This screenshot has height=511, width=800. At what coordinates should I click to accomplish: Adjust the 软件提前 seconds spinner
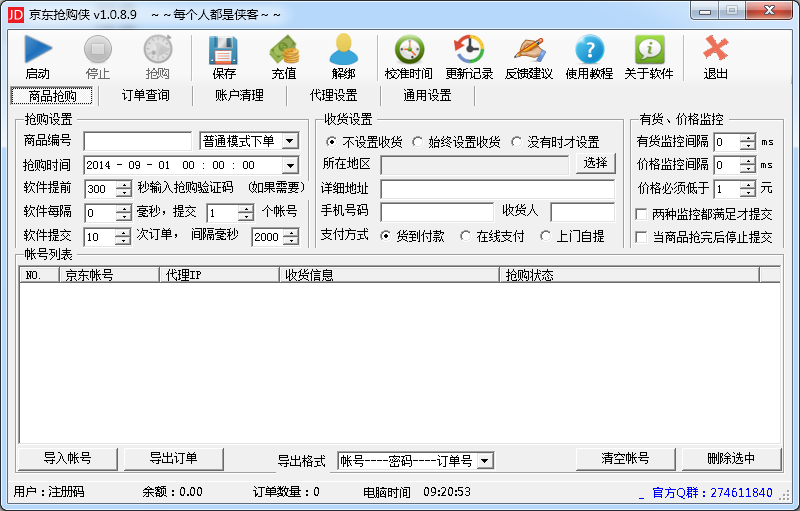point(123,189)
